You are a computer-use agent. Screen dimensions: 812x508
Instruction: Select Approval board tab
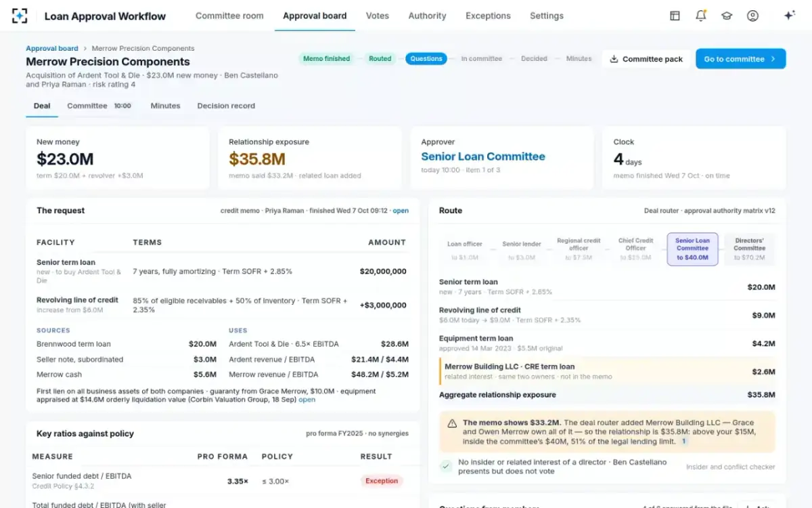point(315,16)
